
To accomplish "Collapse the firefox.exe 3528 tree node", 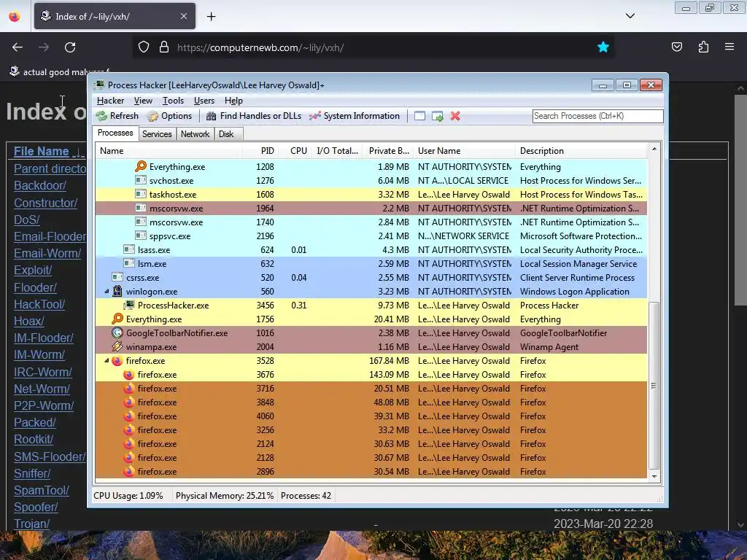I will coord(107,361).
